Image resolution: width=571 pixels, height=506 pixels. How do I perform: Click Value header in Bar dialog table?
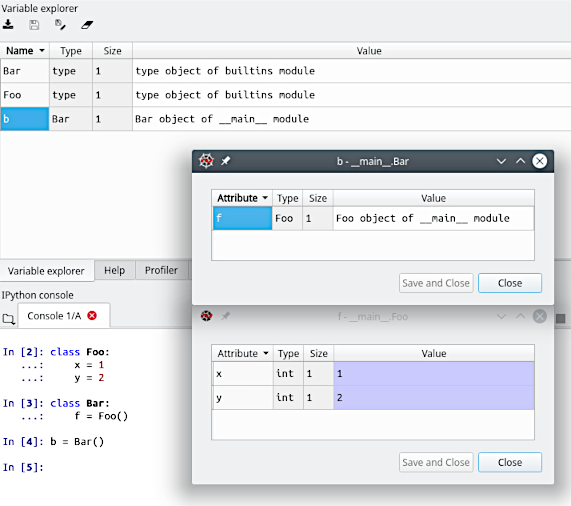pos(433,198)
